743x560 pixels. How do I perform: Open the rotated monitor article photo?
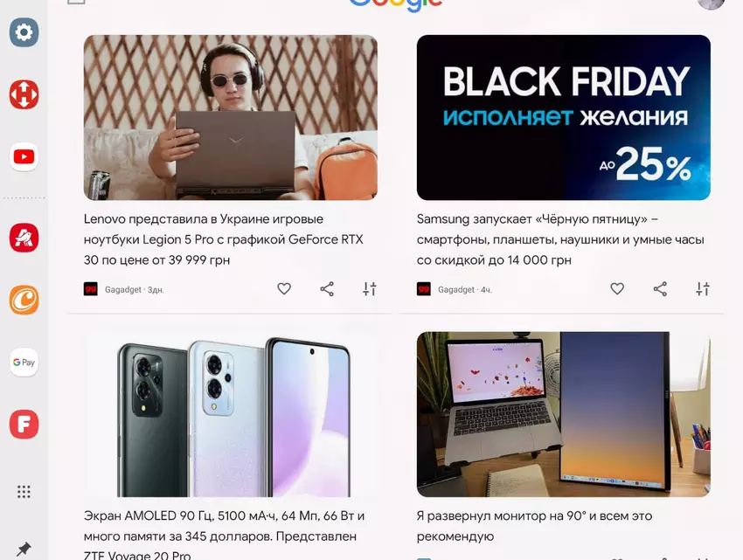point(564,415)
